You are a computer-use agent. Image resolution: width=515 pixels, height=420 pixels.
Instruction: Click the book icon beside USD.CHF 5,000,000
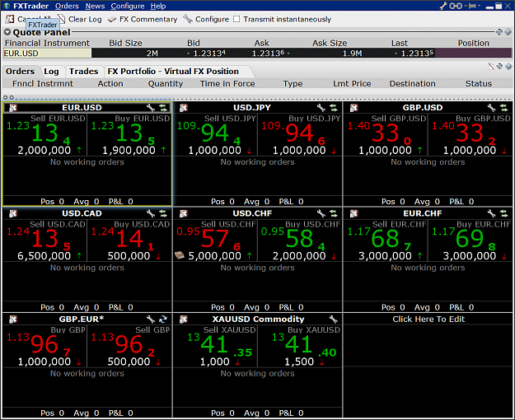pos(180,255)
